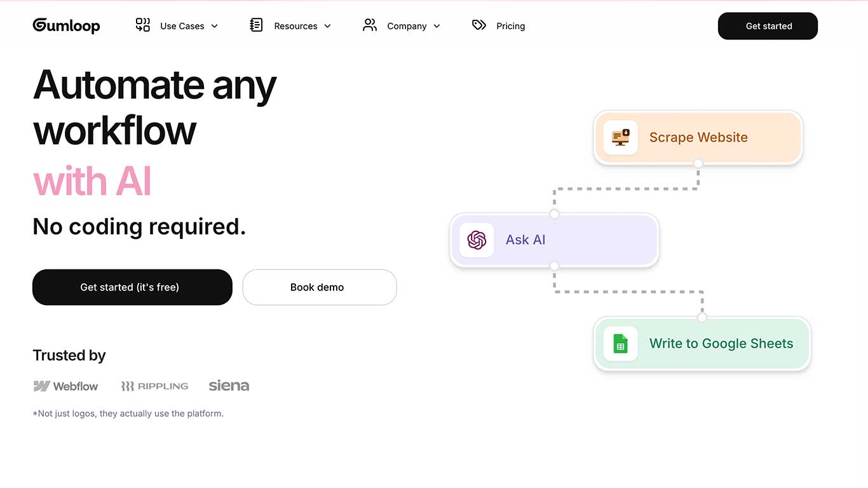
Task: Click the Ask AI OpenAI icon
Action: (x=477, y=240)
